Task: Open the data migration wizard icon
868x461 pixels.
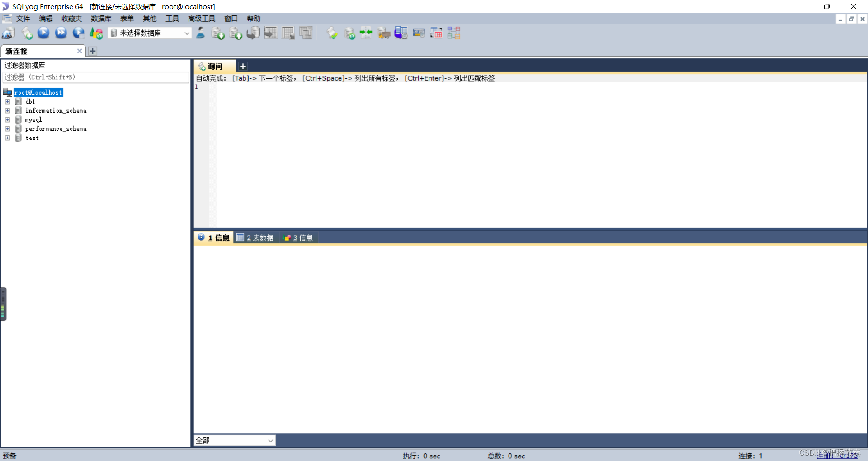Action: click(383, 33)
